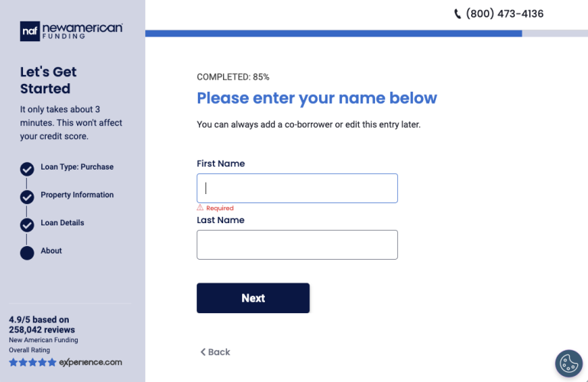This screenshot has width=588, height=382.
Task: Click the Property Information checkmark icon
Action: point(27,197)
